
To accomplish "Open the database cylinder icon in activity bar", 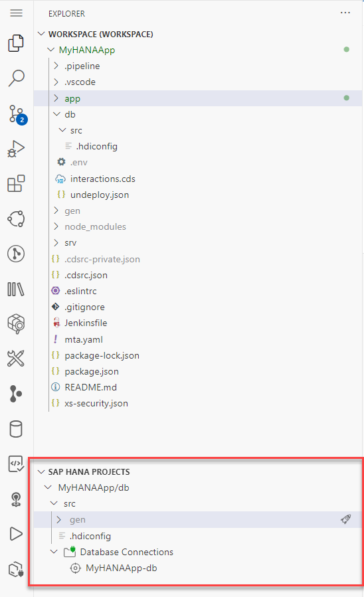I will (16, 429).
